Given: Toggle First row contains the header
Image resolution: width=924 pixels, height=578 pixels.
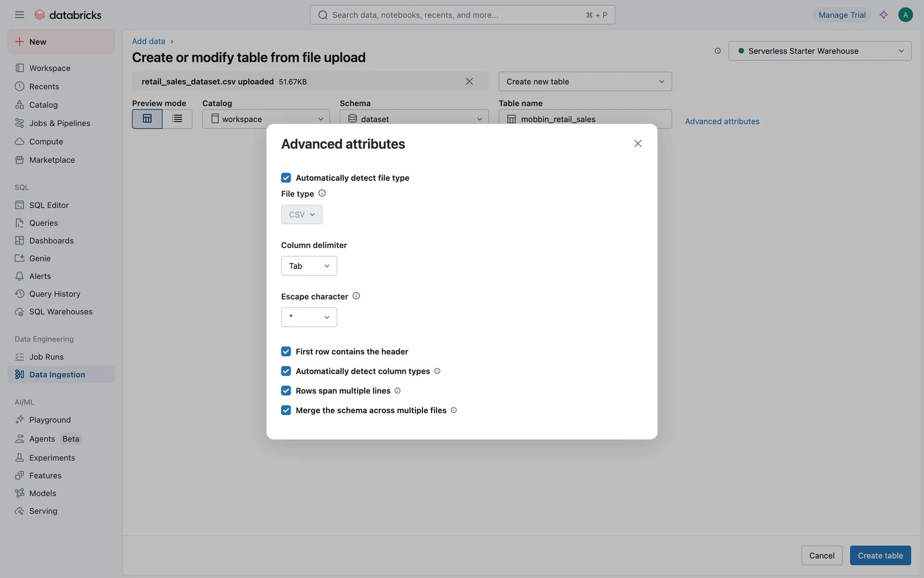Looking at the screenshot, I should [286, 352].
